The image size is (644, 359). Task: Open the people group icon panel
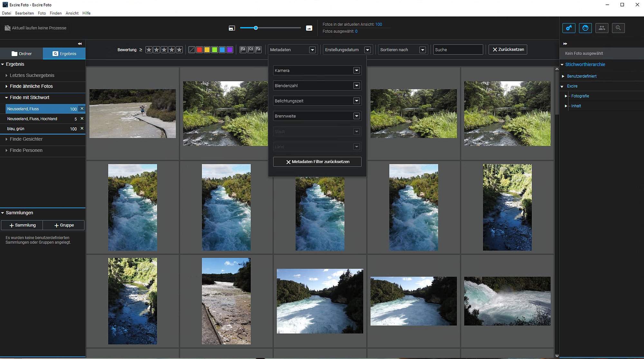pyautogui.click(x=602, y=28)
